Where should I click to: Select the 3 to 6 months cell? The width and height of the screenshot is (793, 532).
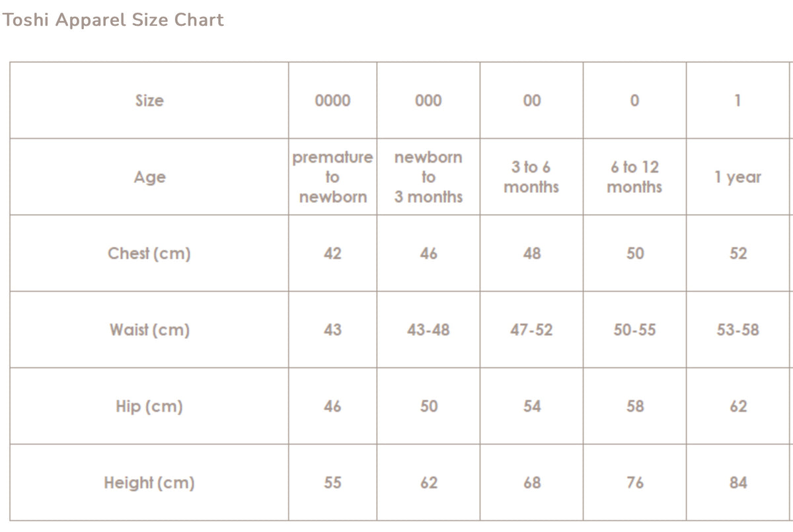[x=531, y=177]
